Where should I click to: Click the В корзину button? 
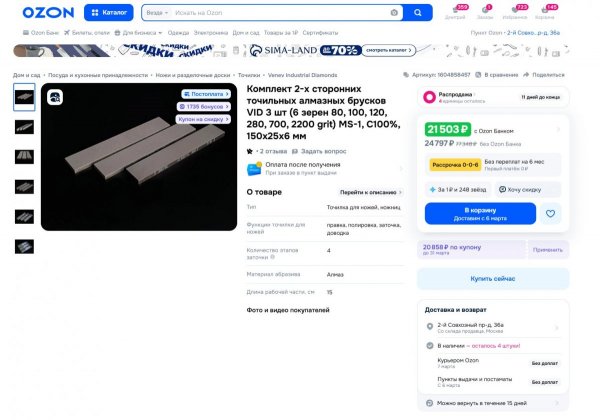(480, 214)
